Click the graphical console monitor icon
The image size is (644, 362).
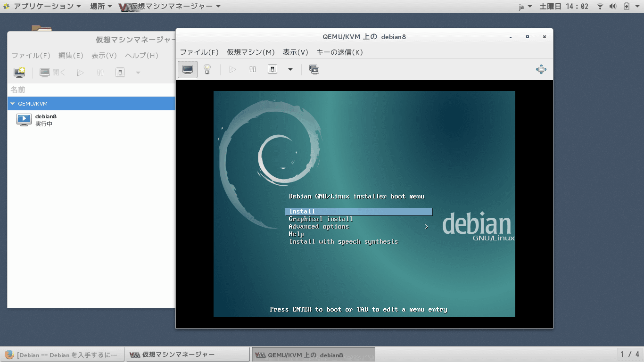click(188, 69)
